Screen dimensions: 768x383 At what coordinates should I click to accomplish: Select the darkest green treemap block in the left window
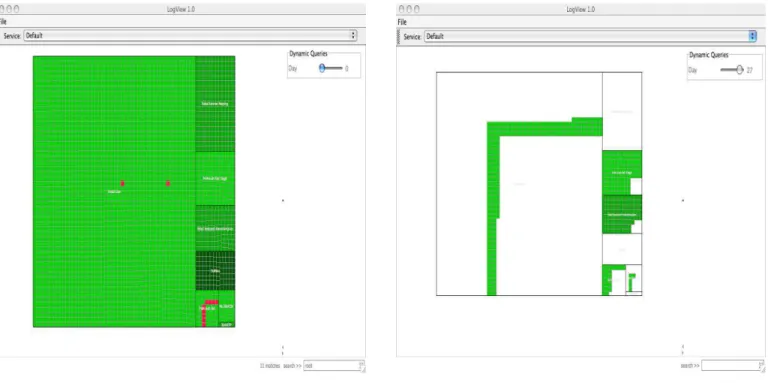click(215, 270)
